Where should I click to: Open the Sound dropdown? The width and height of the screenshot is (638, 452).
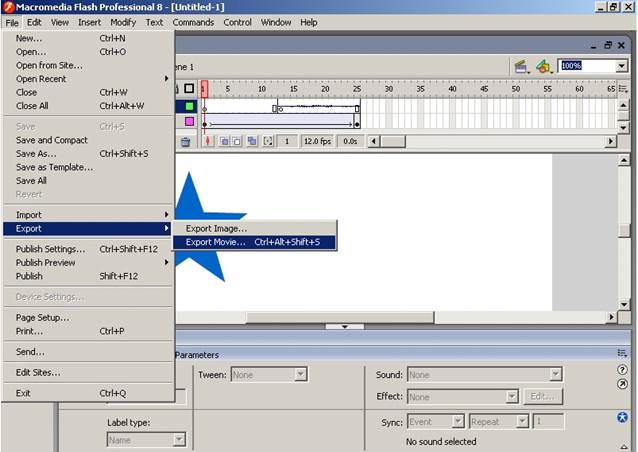(x=555, y=374)
